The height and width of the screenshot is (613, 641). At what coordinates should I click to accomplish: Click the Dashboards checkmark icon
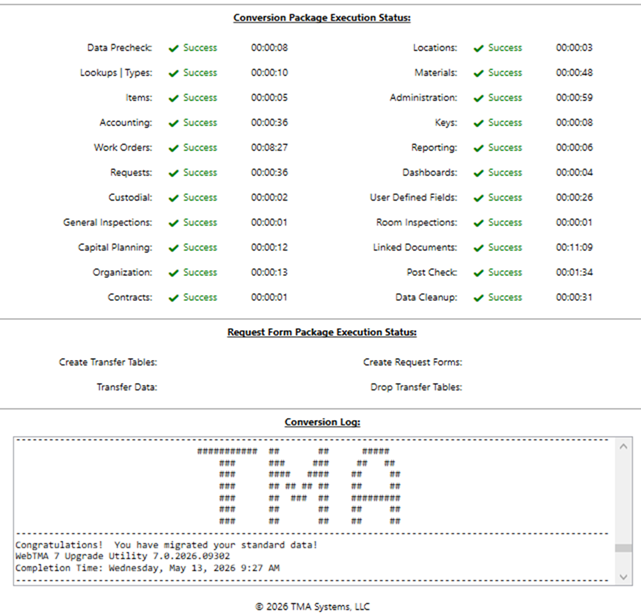tap(479, 173)
